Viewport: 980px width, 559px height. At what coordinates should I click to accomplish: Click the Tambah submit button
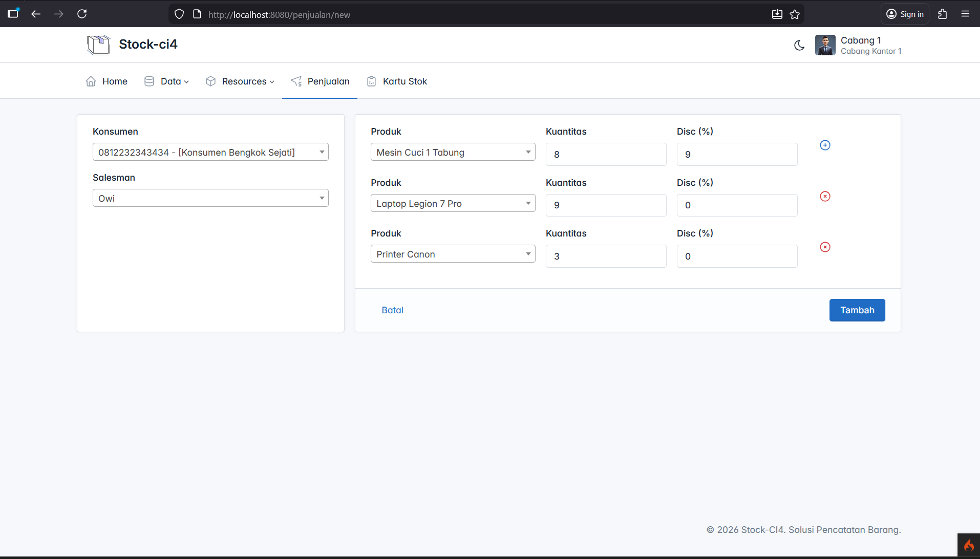coord(857,310)
